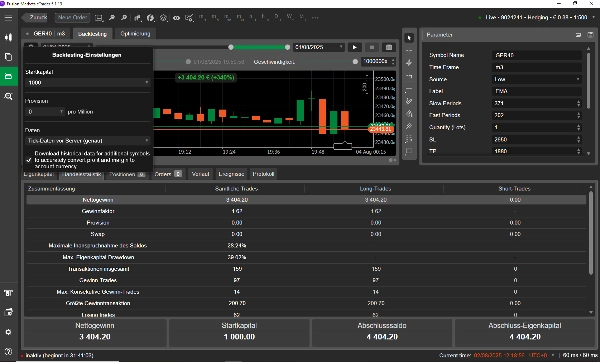This screenshot has height=362, width=600.
Task: Click the Label parameter input field
Action: click(536, 91)
